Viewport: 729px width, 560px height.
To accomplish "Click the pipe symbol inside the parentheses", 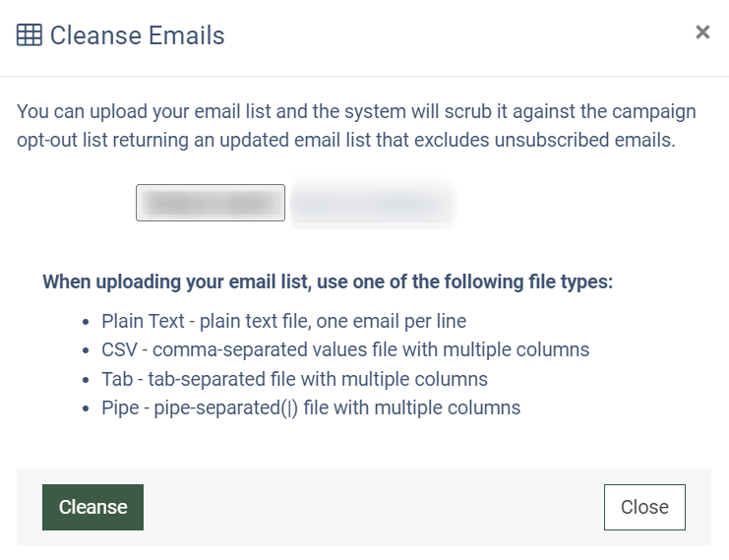I will click(289, 408).
